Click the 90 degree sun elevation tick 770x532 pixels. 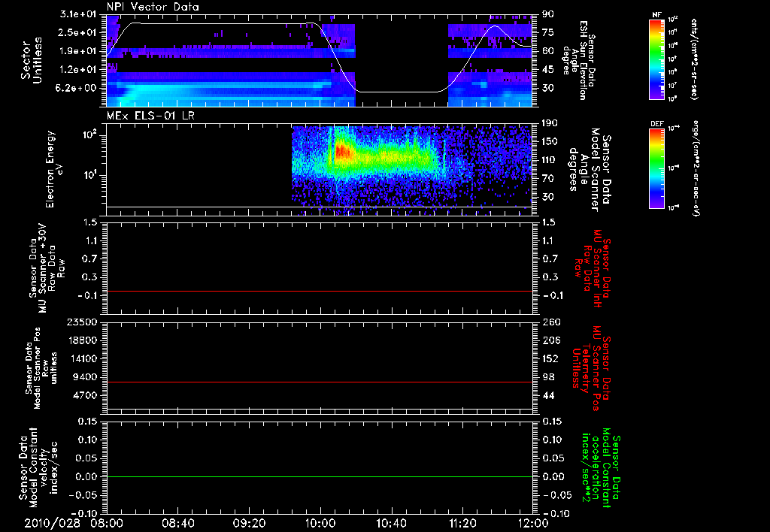click(547, 14)
